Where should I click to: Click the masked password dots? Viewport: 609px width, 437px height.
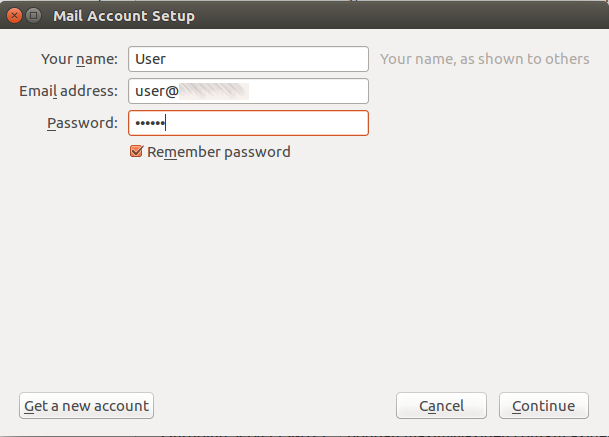point(148,123)
